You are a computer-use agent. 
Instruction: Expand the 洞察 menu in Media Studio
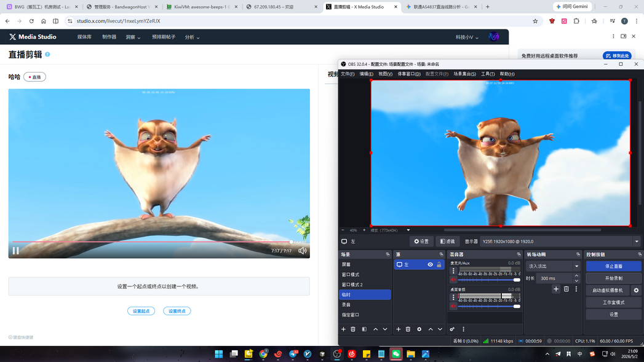133,37
